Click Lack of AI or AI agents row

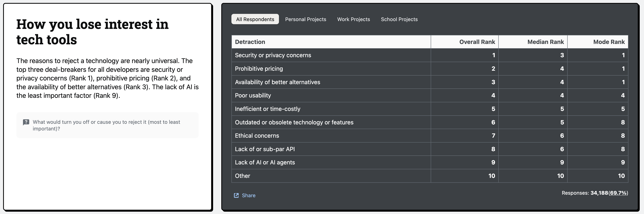(x=265, y=162)
